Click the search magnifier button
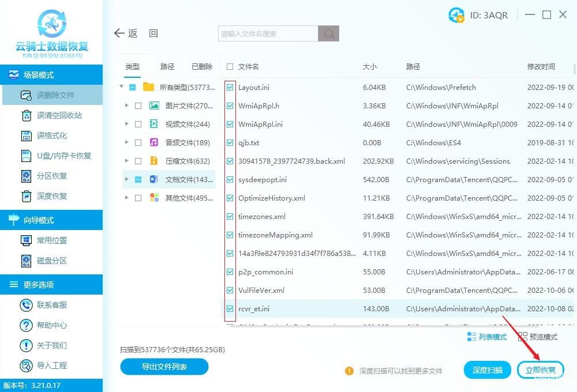The height and width of the screenshot is (392, 577). (329, 33)
